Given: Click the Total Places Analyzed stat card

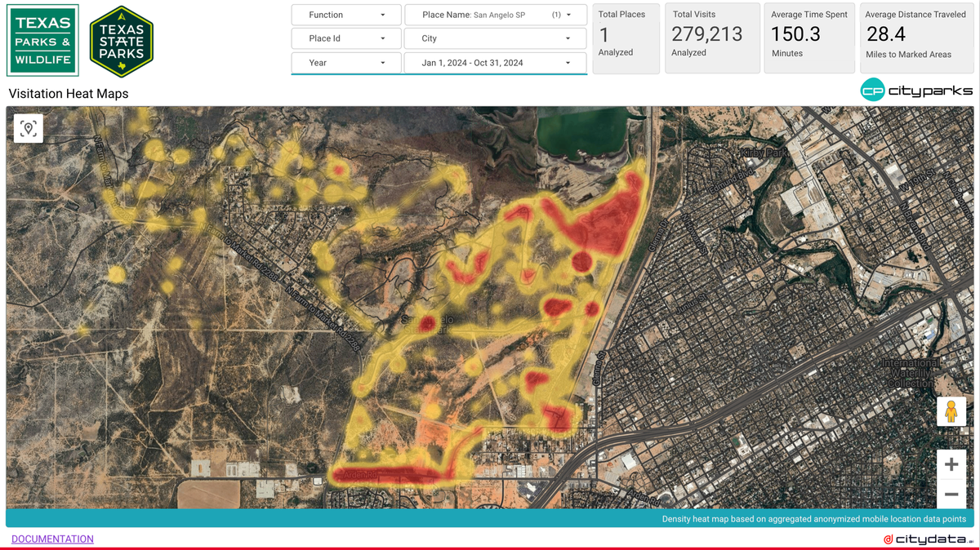Looking at the screenshot, I should 626,38.
